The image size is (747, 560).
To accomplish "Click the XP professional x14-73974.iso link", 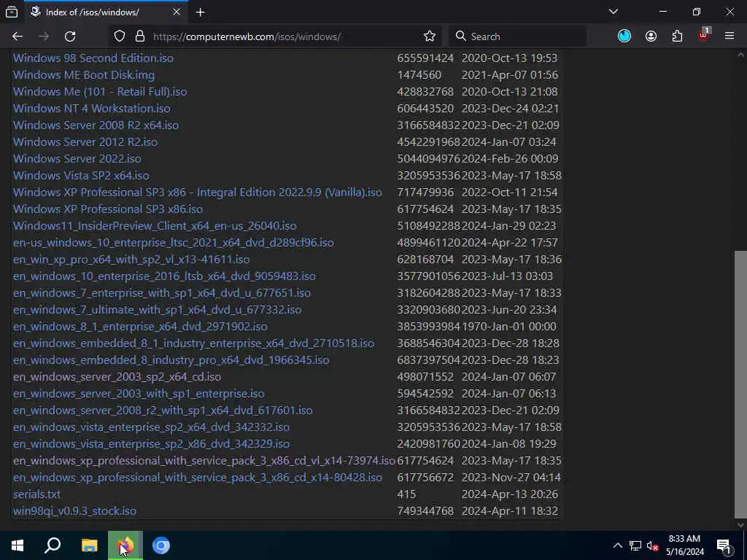I will click(x=204, y=461).
